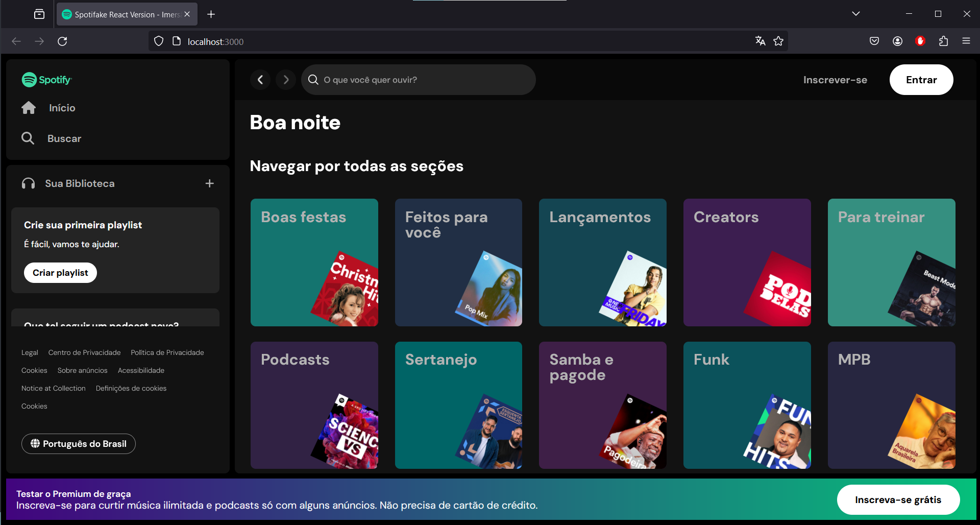Screen dimensions: 980x525
Task: Click the browser back arrow
Action: point(16,41)
